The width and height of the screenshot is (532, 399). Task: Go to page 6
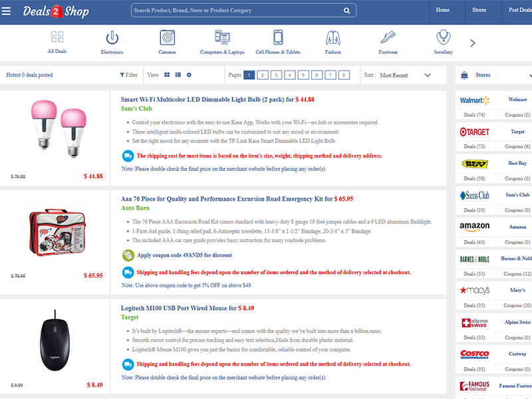(317, 75)
